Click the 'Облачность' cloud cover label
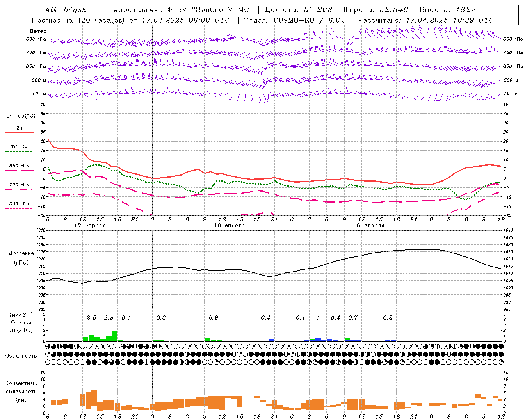Screen dimensions: 525x420 click(21, 356)
